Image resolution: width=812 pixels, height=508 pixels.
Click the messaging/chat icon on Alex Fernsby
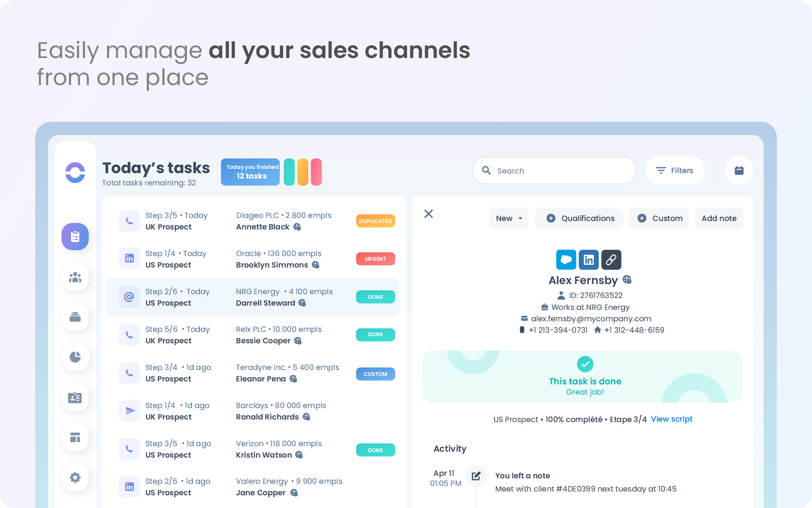(566, 260)
